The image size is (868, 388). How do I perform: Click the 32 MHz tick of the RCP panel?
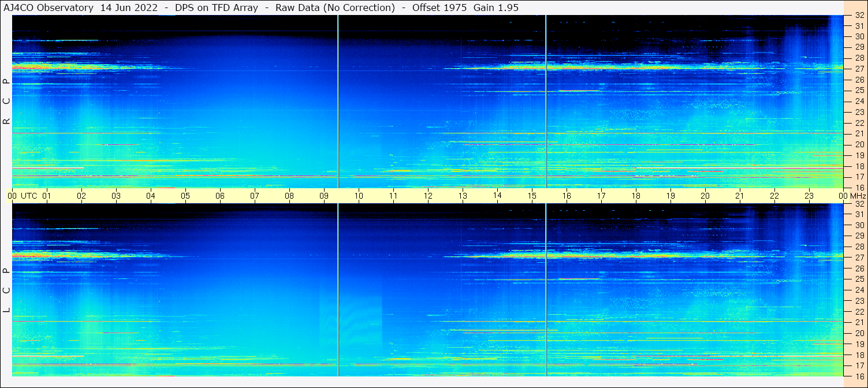859,16
